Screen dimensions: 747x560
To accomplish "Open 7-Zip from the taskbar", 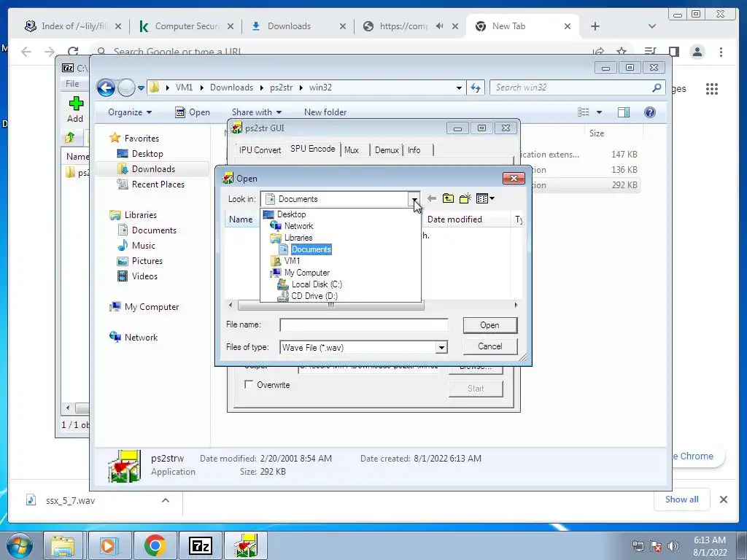I will [200, 545].
